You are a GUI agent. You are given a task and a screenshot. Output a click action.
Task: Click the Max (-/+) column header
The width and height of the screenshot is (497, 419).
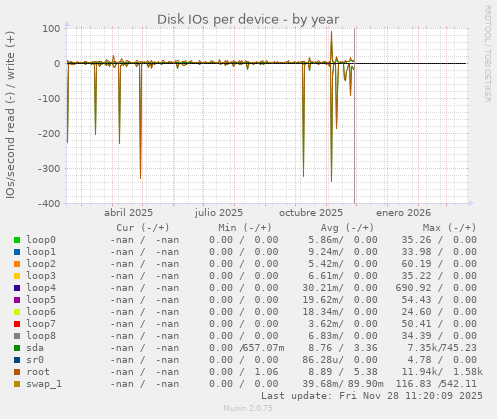[x=450, y=228]
